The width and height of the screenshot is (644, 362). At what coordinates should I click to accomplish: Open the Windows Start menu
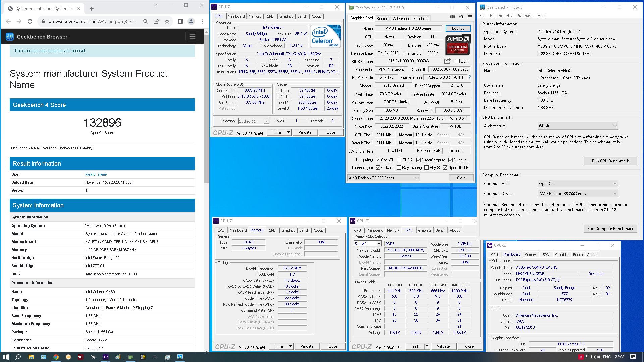point(6,357)
